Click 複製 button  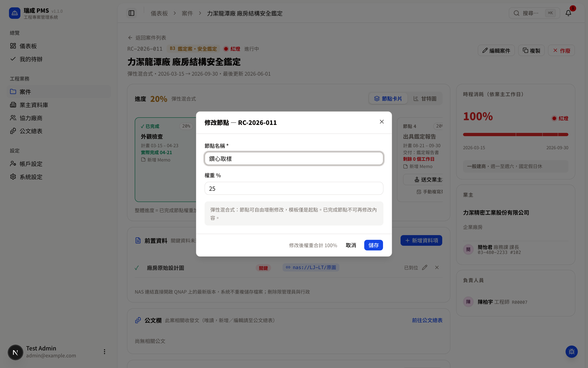coord(531,50)
